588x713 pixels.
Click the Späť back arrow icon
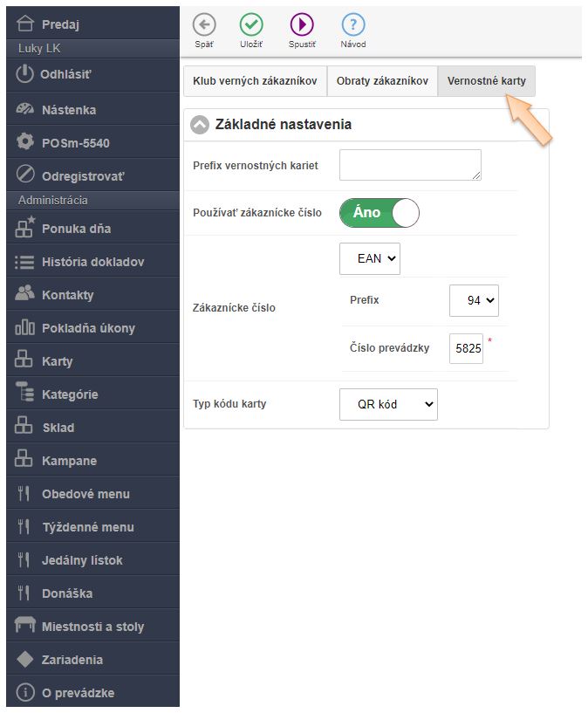click(203, 24)
